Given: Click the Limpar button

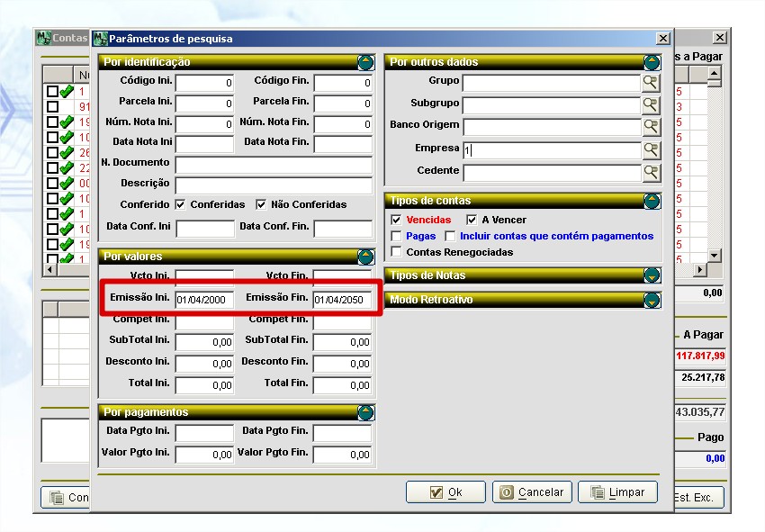Looking at the screenshot, I should tap(617, 492).
